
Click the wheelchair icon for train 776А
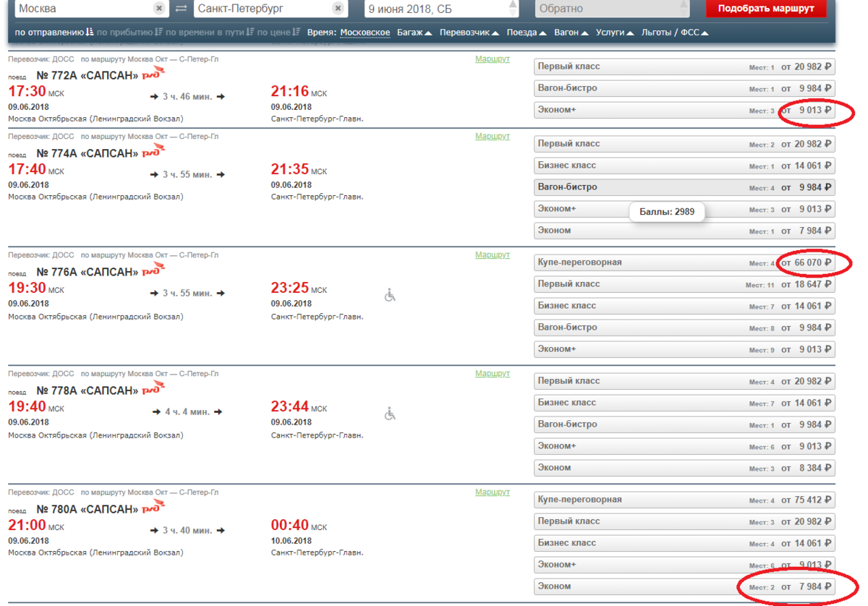coord(390,295)
